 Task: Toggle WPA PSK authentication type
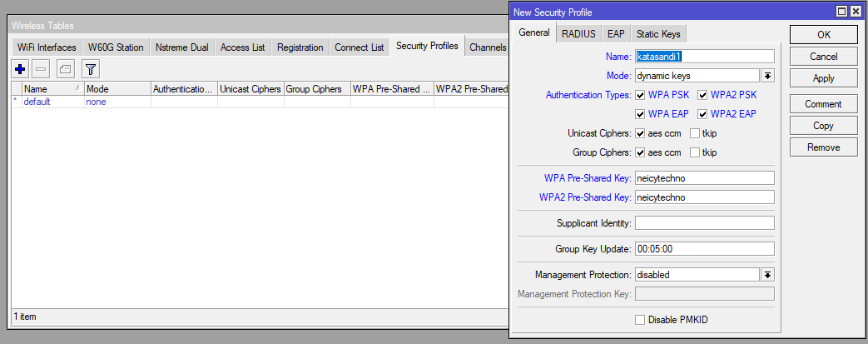pyautogui.click(x=640, y=95)
